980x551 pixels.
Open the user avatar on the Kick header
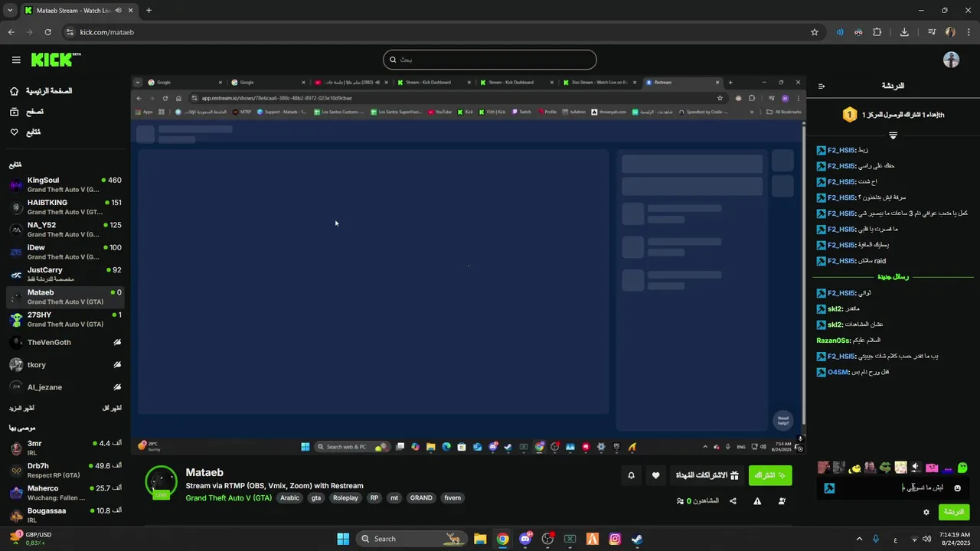951,60
